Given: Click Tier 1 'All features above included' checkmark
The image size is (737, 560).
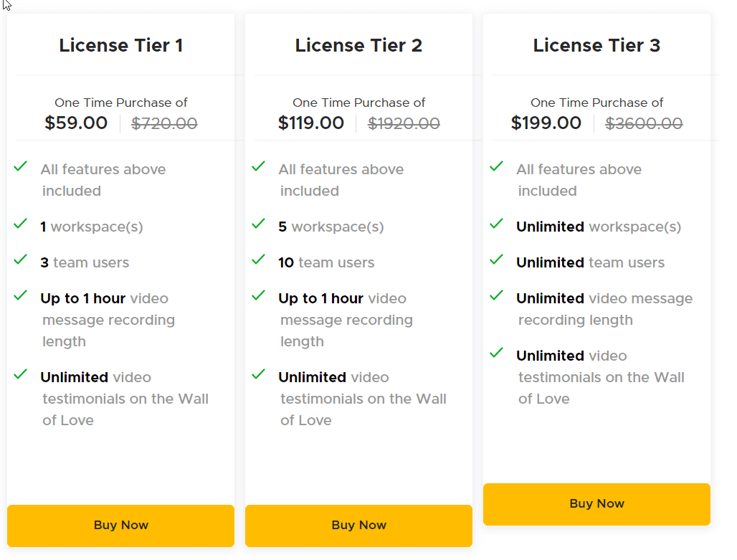Looking at the screenshot, I should point(21,166).
